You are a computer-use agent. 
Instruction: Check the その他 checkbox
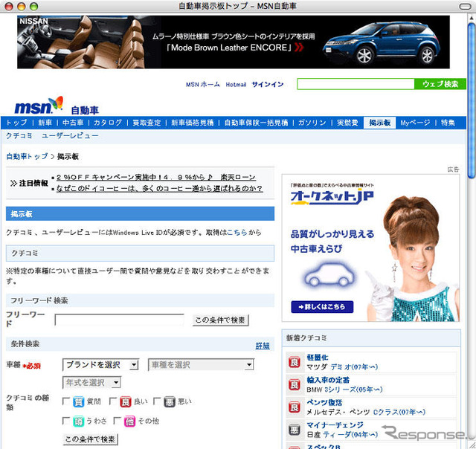(x=118, y=421)
